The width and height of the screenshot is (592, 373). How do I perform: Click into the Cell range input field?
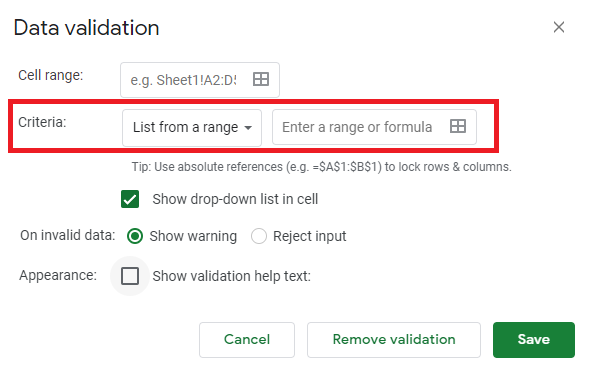tap(200, 80)
